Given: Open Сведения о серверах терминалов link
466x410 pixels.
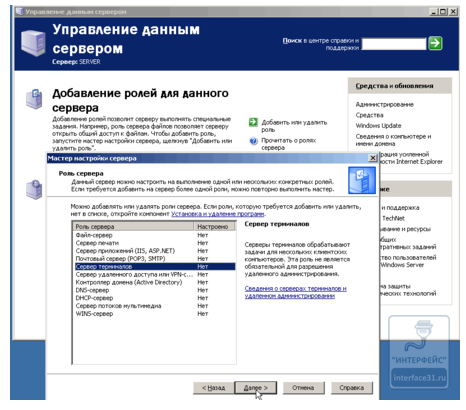Looking at the screenshot, I should click(x=295, y=292).
